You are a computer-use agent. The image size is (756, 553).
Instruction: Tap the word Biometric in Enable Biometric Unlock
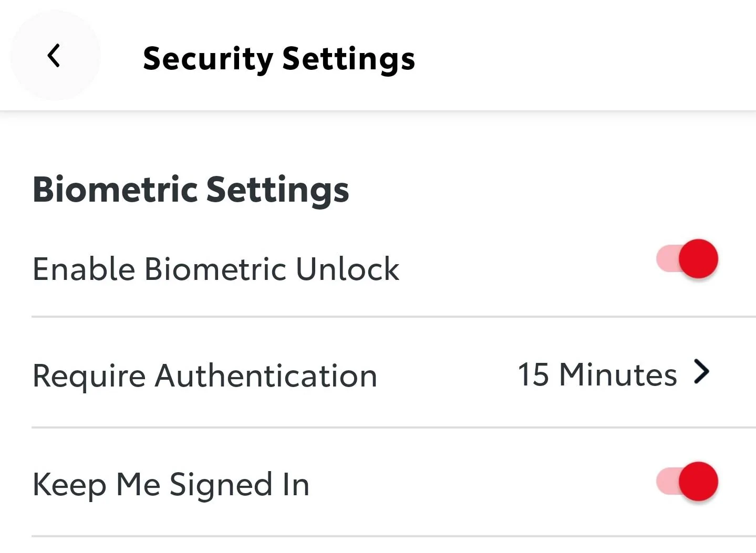pos(216,269)
